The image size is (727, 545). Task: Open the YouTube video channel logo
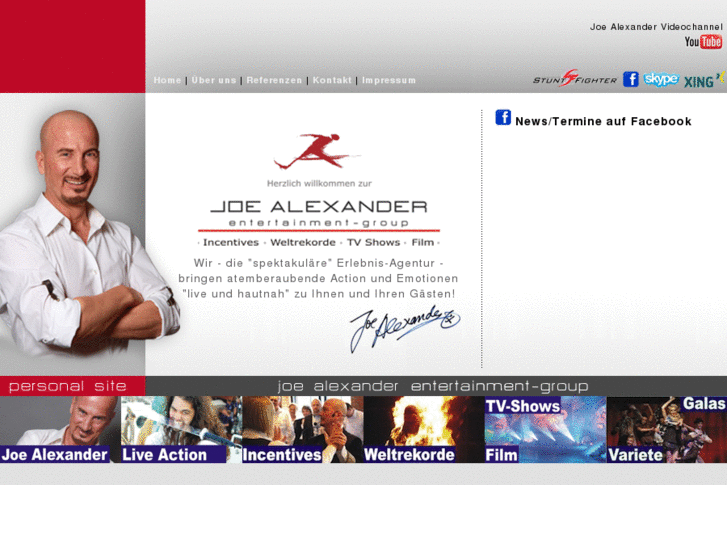[703, 42]
